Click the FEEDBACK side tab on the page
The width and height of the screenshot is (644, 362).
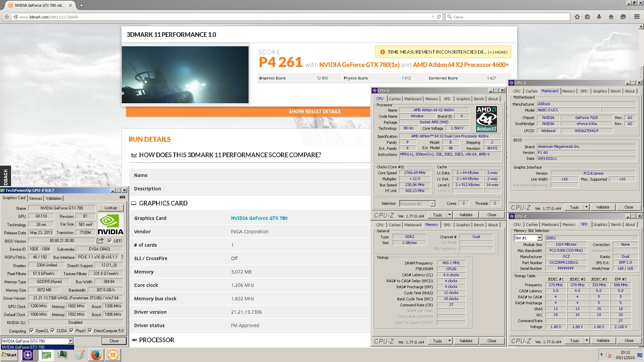[x=5, y=176]
